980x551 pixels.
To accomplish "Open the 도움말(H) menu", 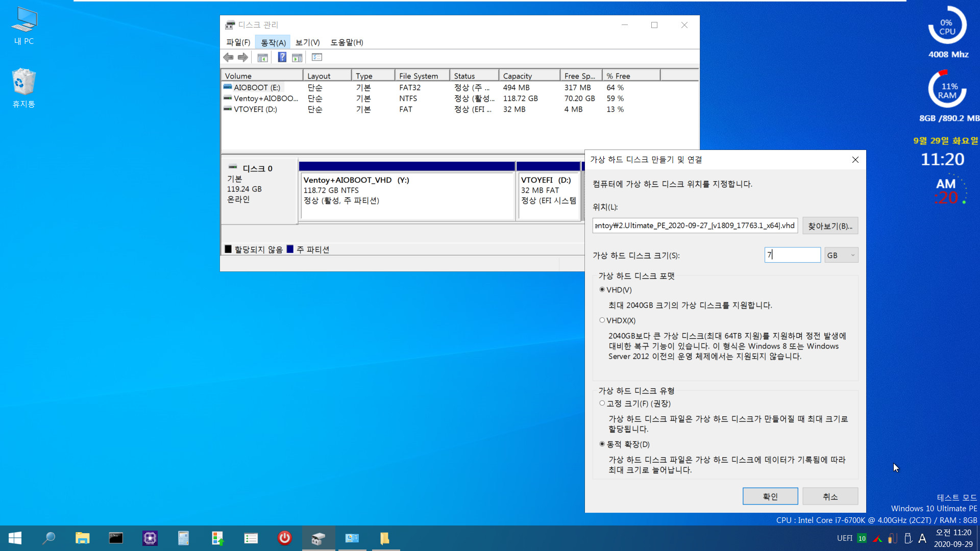I will tap(347, 42).
